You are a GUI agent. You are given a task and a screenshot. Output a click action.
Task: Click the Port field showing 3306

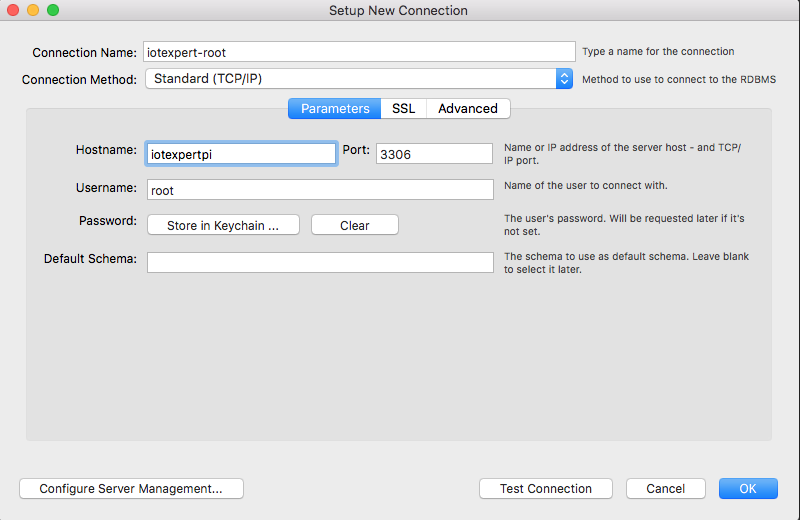pos(434,154)
